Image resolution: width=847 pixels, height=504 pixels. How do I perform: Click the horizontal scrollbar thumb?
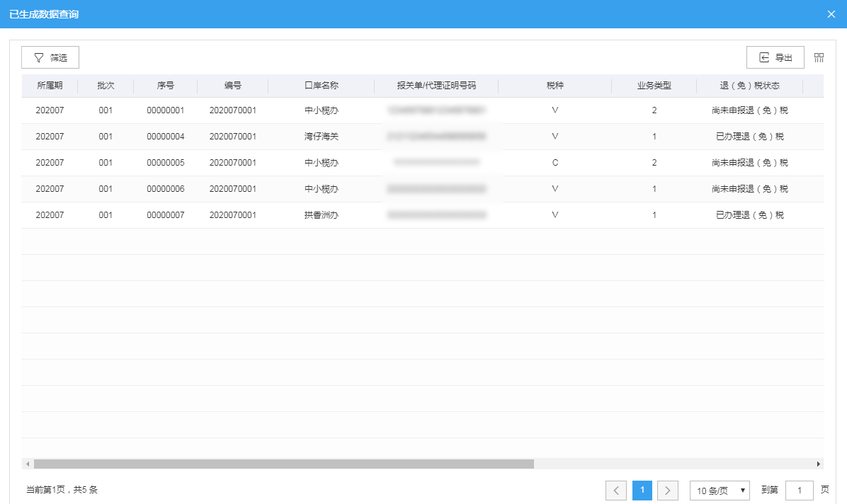click(x=283, y=464)
